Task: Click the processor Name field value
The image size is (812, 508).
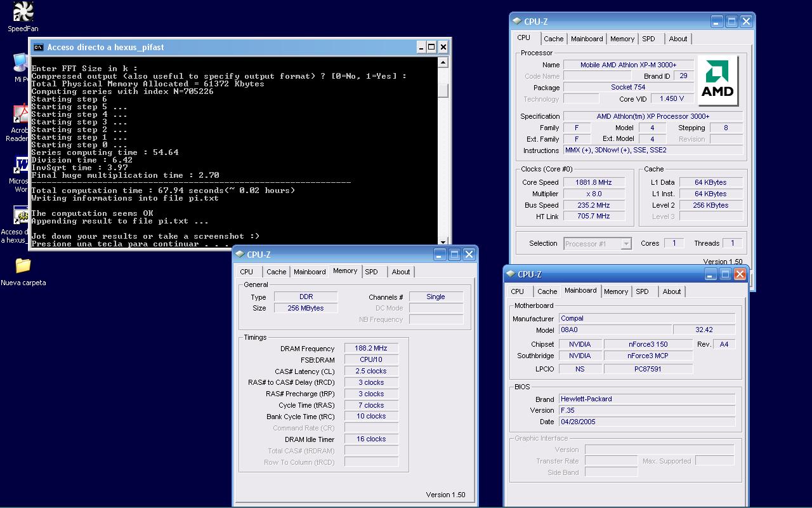Action: [628, 65]
